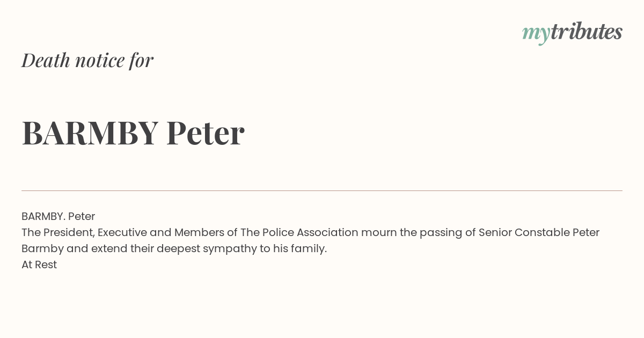Click the word 'tributes' in logo
Screen dimensions: 644x338
click(x=587, y=32)
